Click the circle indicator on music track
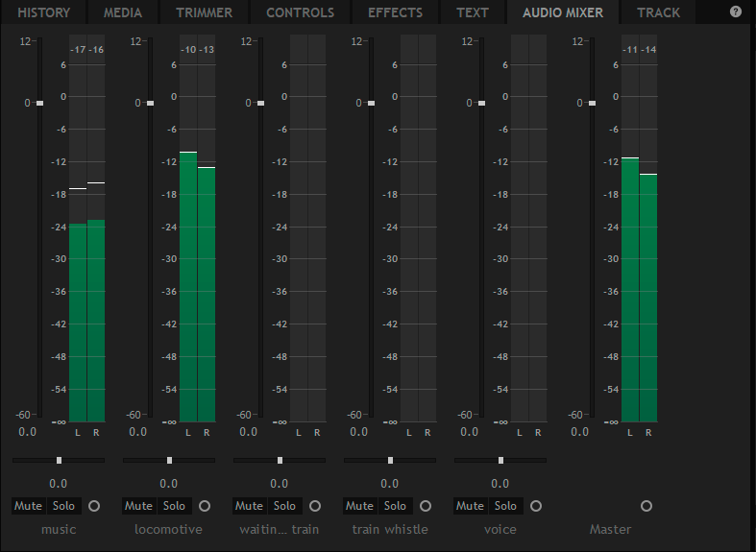This screenshot has height=552, width=756. (x=94, y=506)
